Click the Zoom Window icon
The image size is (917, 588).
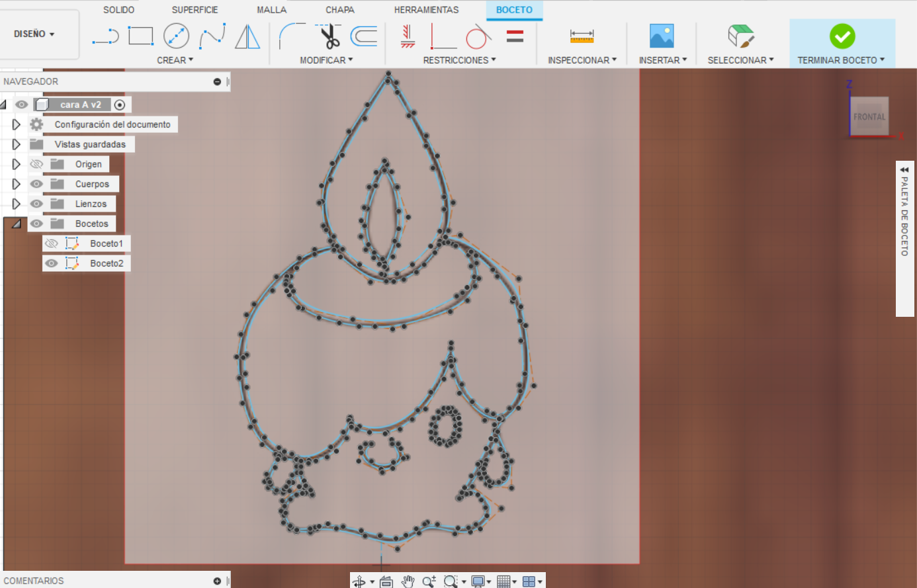[451, 581]
